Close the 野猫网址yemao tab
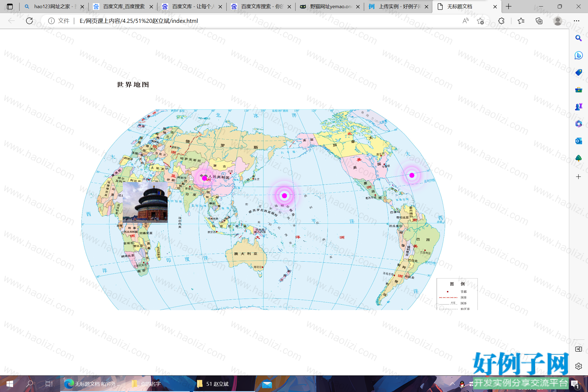 click(x=358, y=7)
